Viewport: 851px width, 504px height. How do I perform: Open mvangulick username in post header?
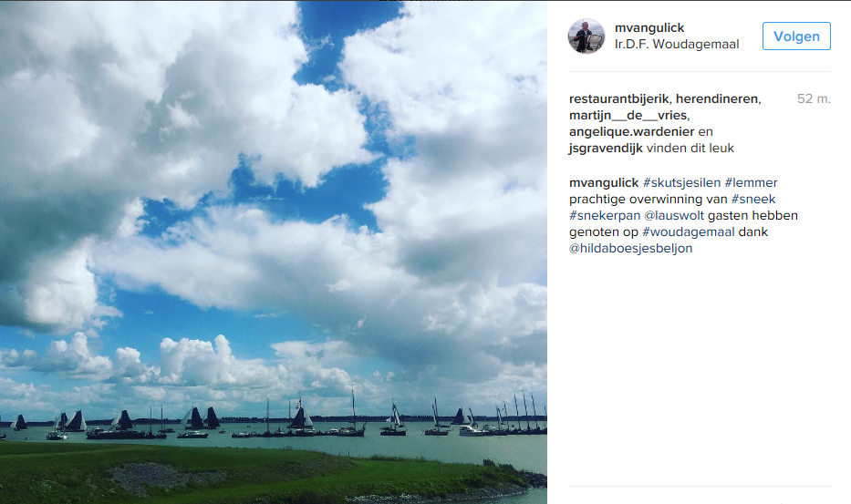pyautogui.click(x=649, y=27)
